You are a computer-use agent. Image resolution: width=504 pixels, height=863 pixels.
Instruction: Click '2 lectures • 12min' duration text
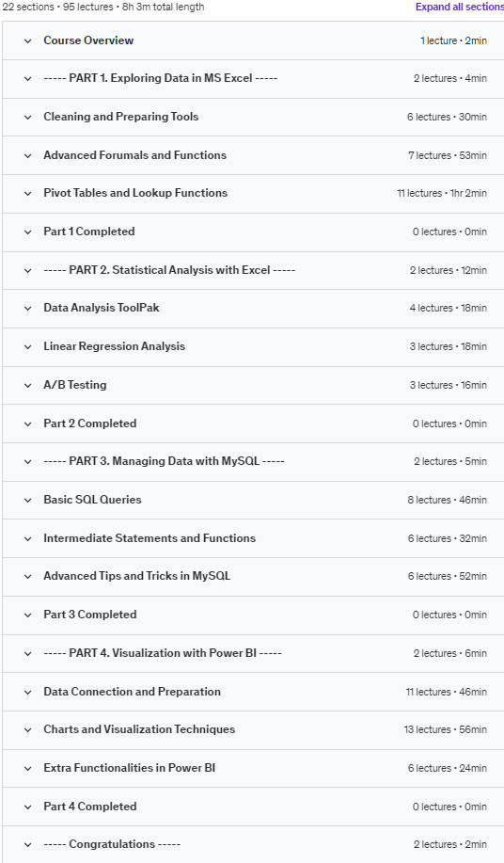coord(449,271)
